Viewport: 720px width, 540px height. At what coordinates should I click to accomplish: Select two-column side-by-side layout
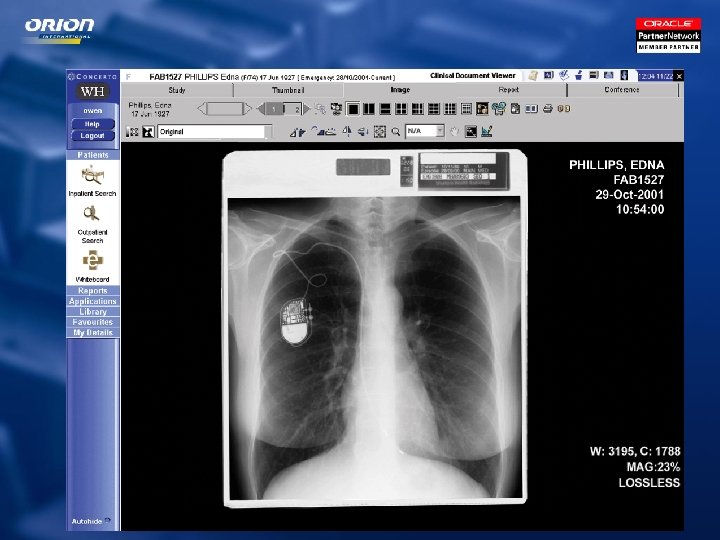pyautogui.click(x=369, y=109)
